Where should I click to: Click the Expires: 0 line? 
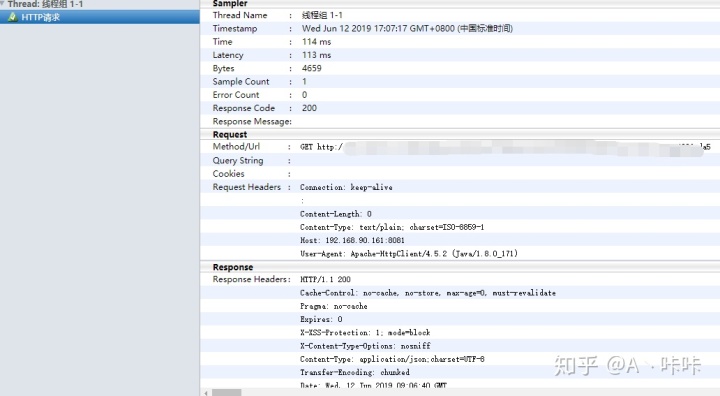321,319
